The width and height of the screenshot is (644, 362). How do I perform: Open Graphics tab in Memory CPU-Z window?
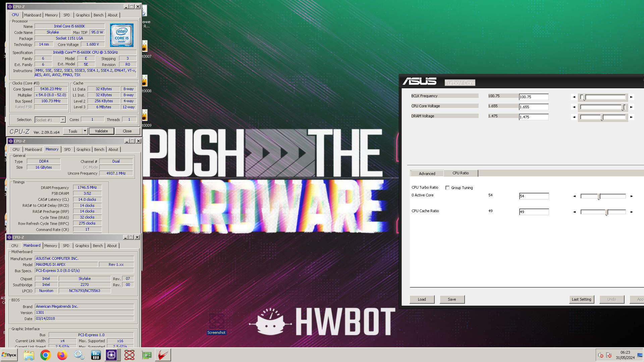pos(83,149)
